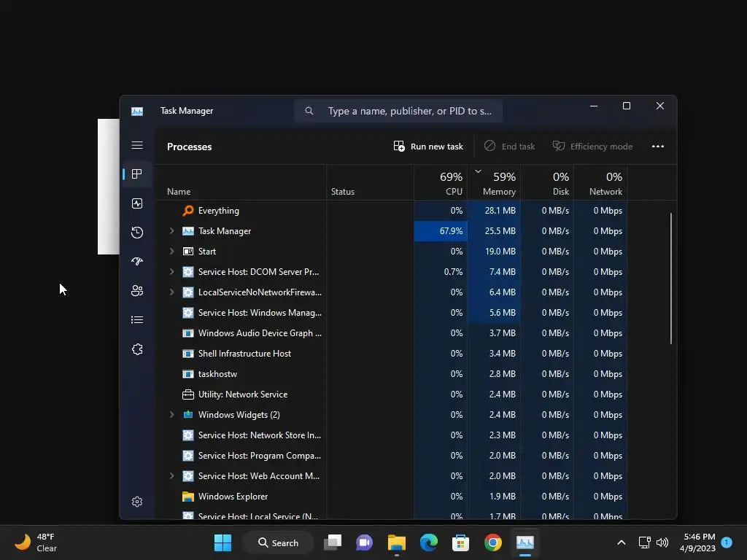Click the Windows Widgets process icon
This screenshot has width=747, height=560.
[188, 415]
